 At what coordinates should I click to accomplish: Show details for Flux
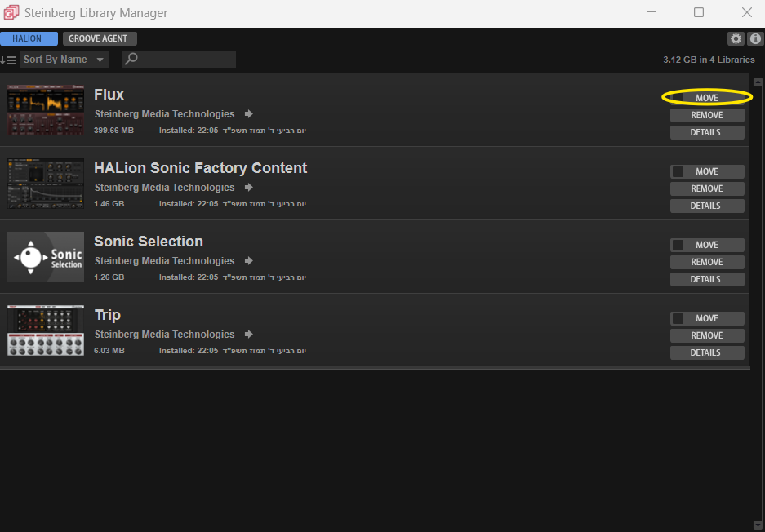pyautogui.click(x=707, y=133)
